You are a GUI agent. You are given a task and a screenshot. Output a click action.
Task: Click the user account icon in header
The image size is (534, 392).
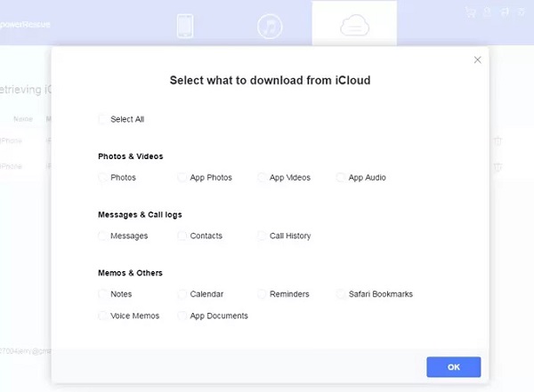(x=488, y=12)
